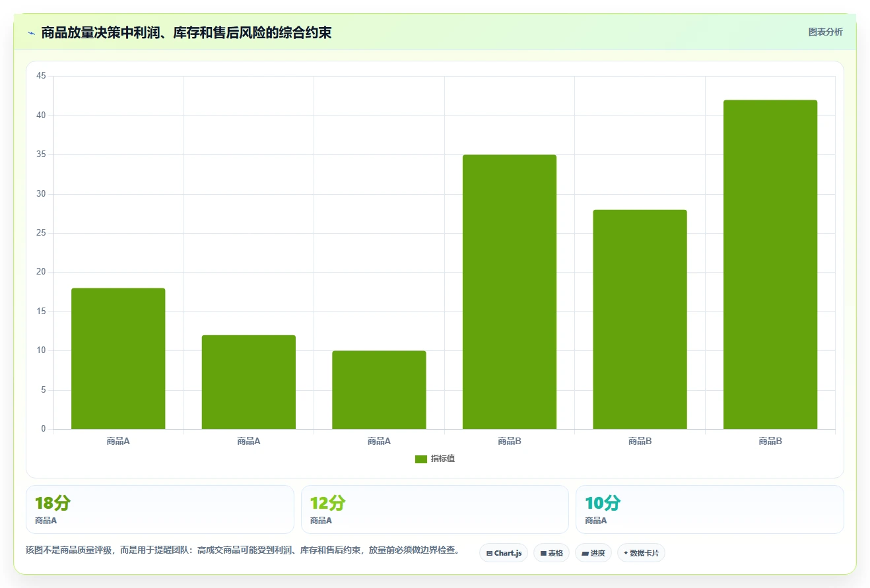870x588 pixels.
Task: Click the y-axis label 40
Action: pos(41,115)
